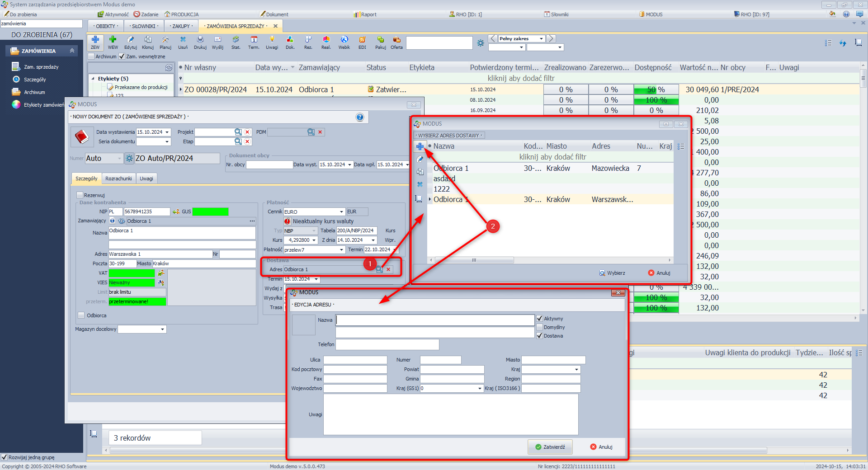Viewport: 868px width, 470px height.
Task: Uncheck the Aktywny checkbox
Action: 539,319
